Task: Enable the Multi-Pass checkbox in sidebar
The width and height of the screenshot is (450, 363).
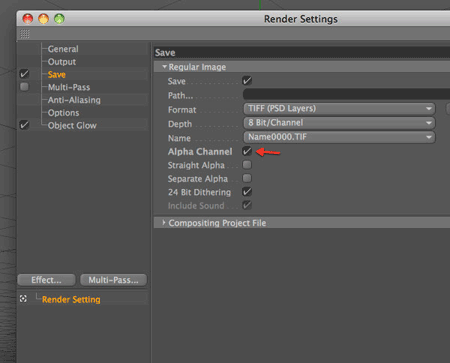Action: point(24,87)
